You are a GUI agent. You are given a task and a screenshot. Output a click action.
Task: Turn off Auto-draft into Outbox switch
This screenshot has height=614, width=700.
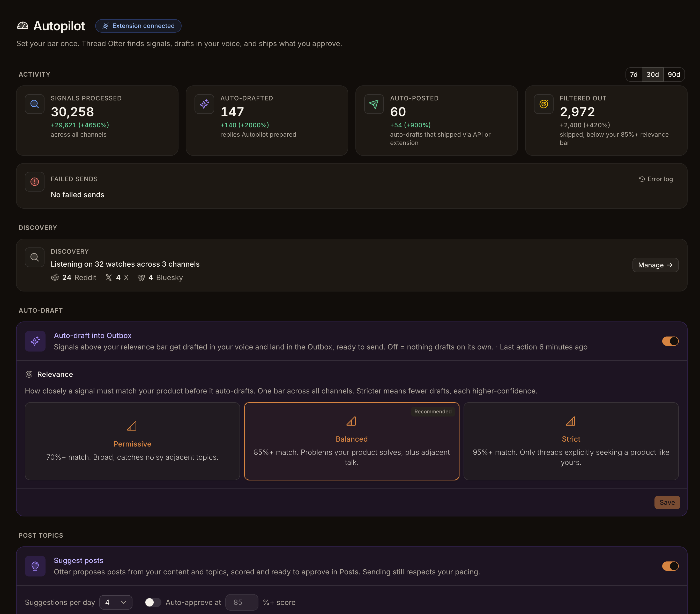670,341
